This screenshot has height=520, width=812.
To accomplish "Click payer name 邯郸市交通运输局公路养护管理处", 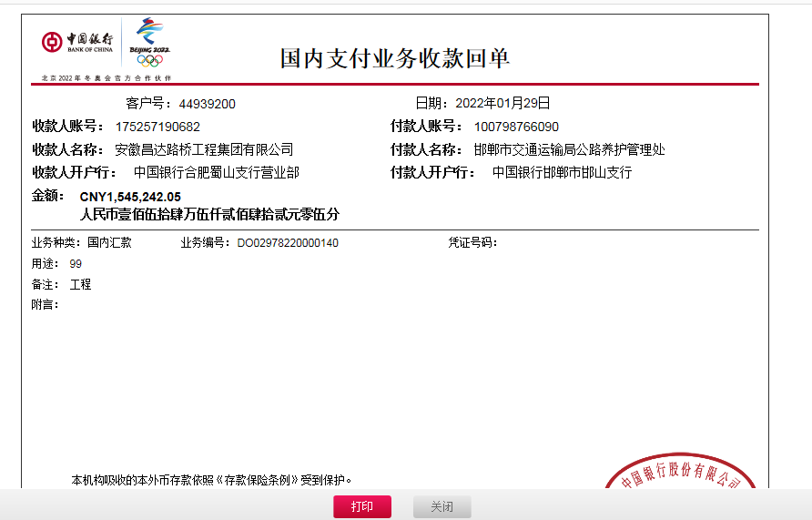I will (x=569, y=149).
